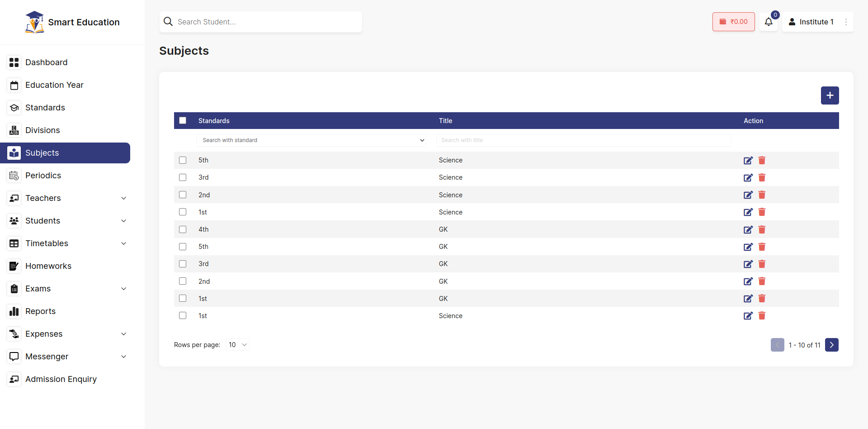Click the previous page arrow
868x429 pixels.
point(777,345)
